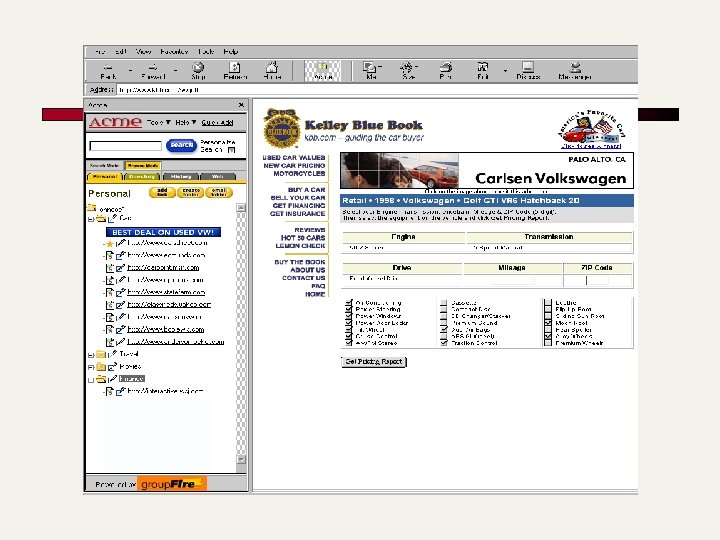The image size is (720, 540).
Task: Click the Kelley Blue Book seal logo
Action: point(281,129)
